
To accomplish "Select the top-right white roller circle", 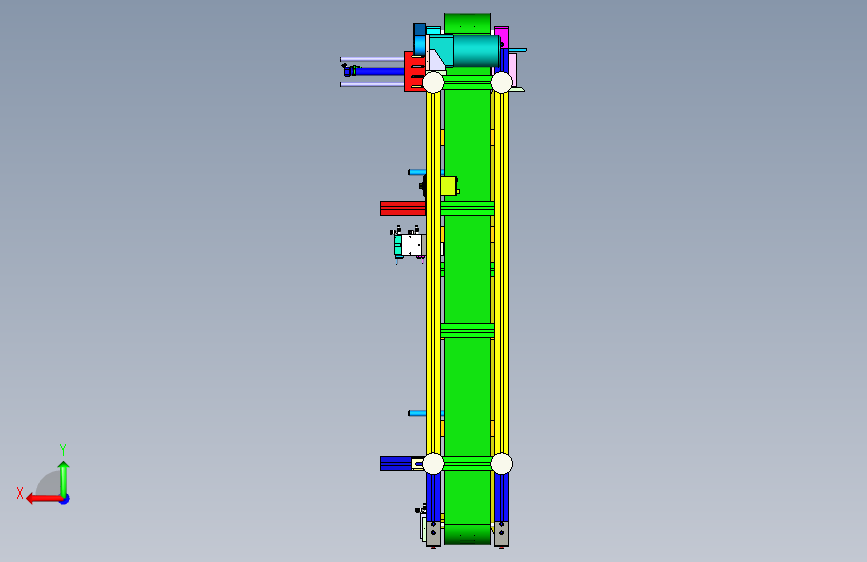I will pyautogui.click(x=502, y=82).
